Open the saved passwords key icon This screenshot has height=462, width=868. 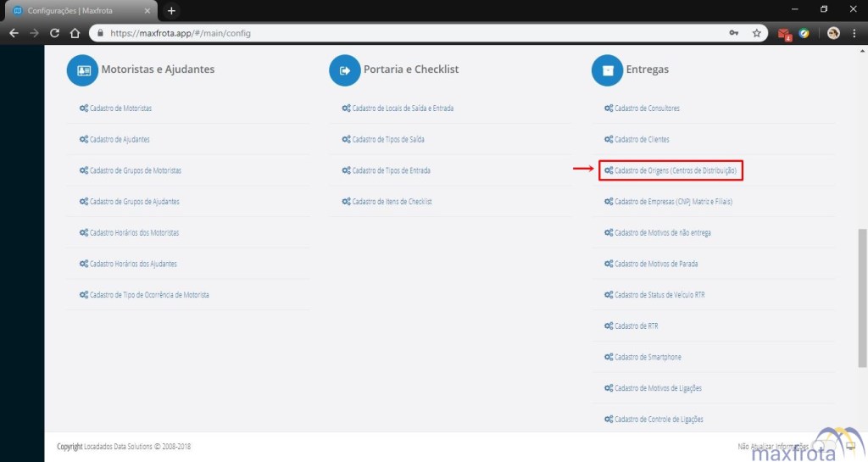pyautogui.click(x=734, y=34)
